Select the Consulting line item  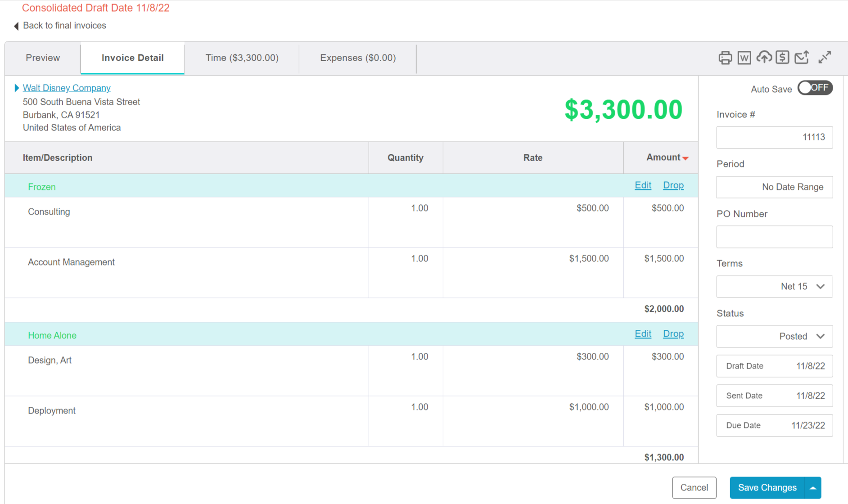pos(49,212)
